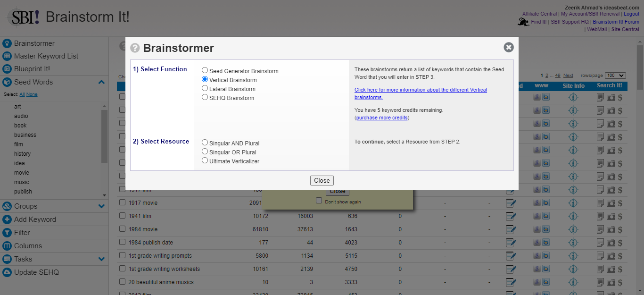The height and width of the screenshot is (295, 644).
Task: Click Site Info icon in 1984 publish date row
Action: pyautogui.click(x=573, y=243)
